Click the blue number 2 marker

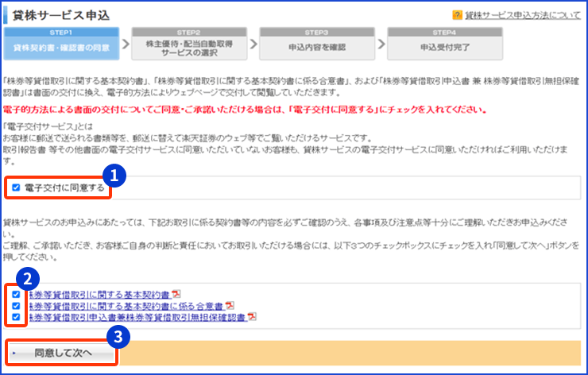pos(28,279)
